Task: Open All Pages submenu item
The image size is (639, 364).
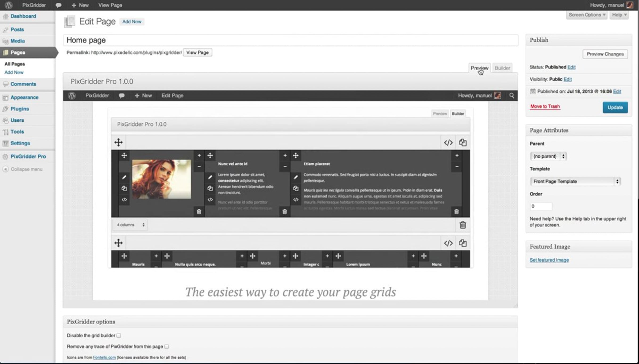Action: 15,64
